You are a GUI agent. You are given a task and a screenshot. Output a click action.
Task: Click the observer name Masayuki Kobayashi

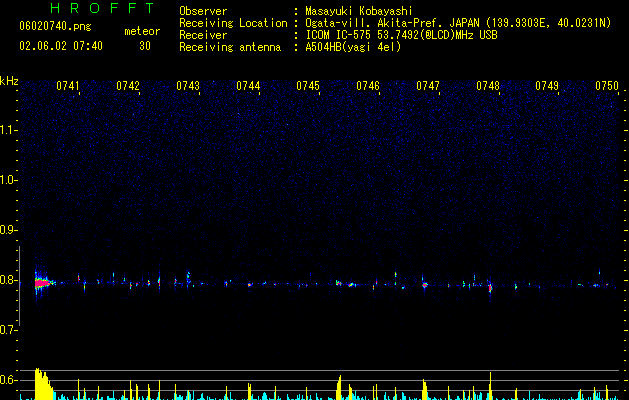coord(359,11)
